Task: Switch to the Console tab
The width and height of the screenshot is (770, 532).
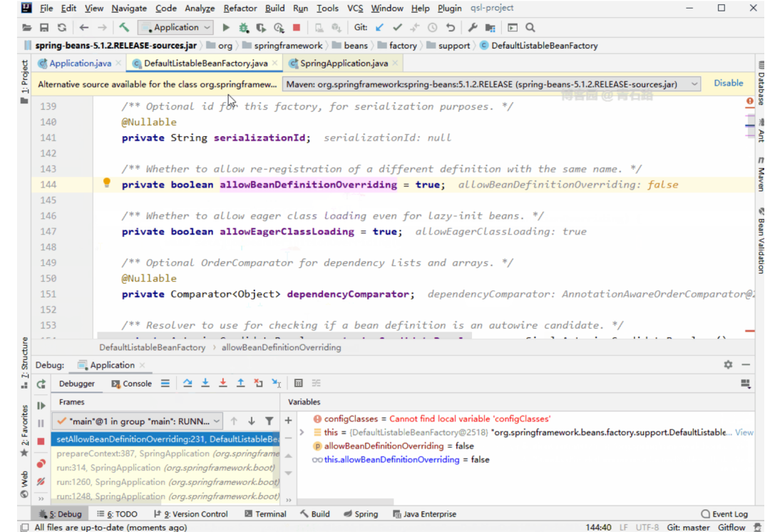Action: pos(132,384)
